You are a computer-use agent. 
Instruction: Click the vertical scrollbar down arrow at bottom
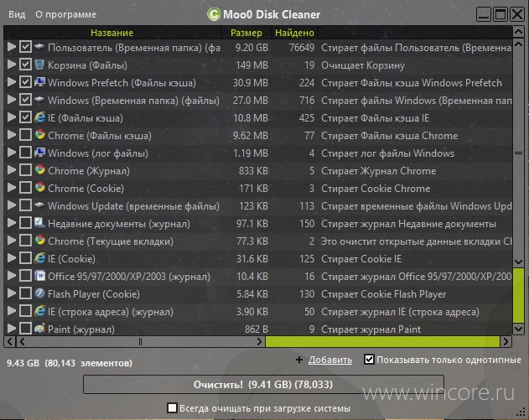[x=518, y=329]
